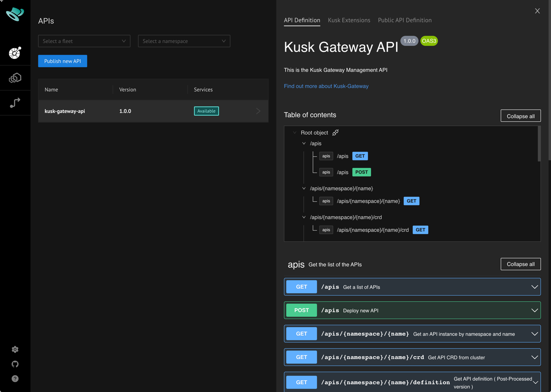Select the kusk-gateway-api table row name
The height and width of the screenshot is (392, 551).
coord(65,111)
